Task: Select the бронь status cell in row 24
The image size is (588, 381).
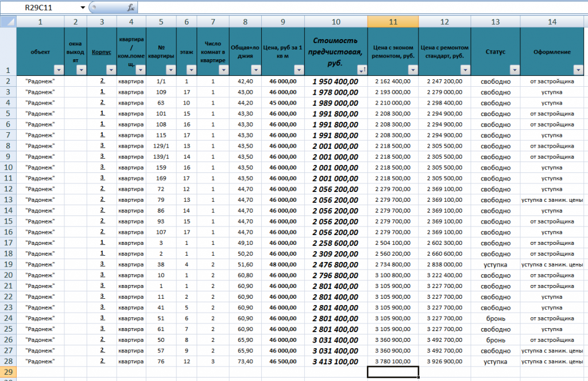Action: (x=495, y=318)
